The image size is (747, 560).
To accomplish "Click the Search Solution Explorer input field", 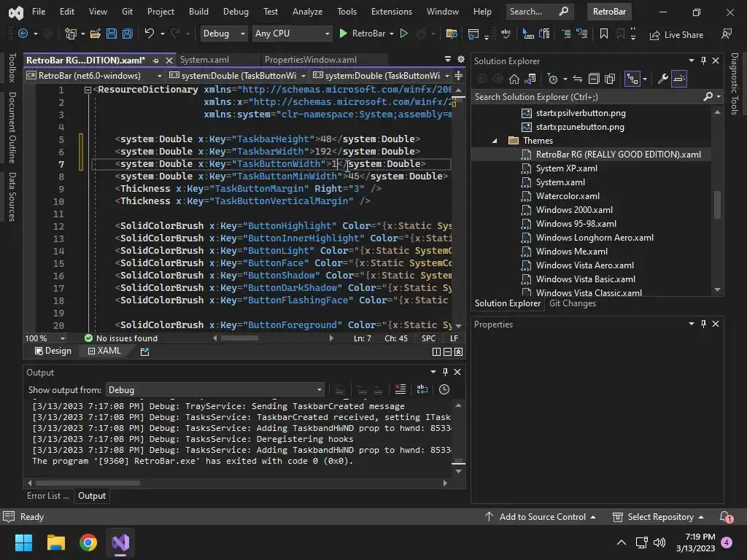I will point(589,97).
